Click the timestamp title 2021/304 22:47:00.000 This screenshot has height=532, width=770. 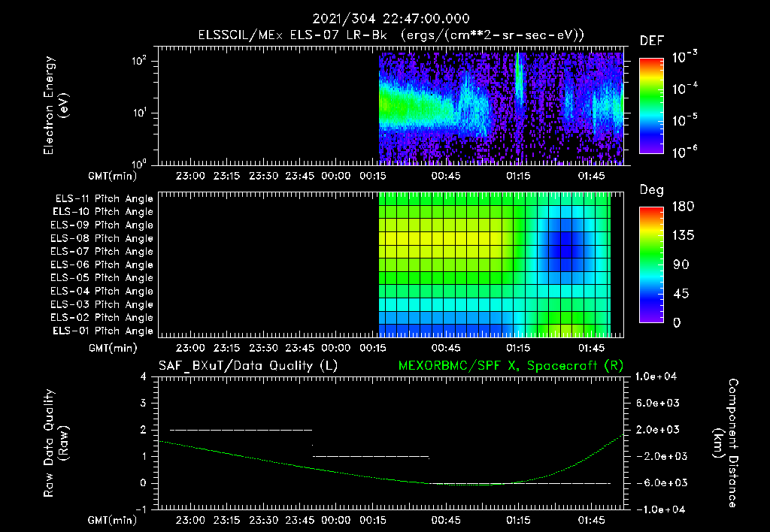click(x=391, y=19)
